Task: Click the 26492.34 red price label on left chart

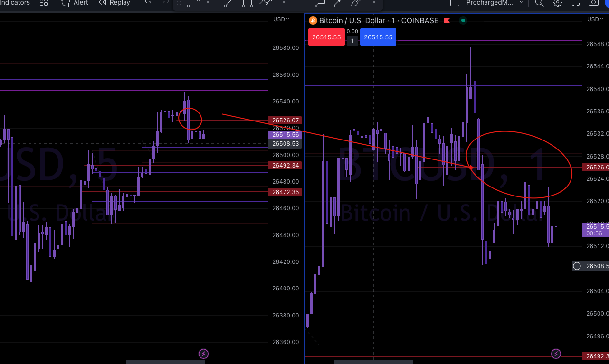Action: [x=285, y=165]
